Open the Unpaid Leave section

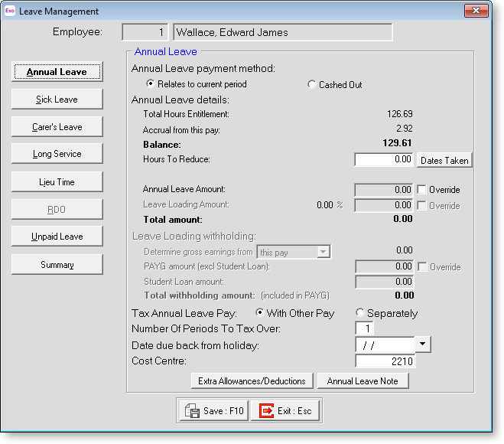click(57, 237)
